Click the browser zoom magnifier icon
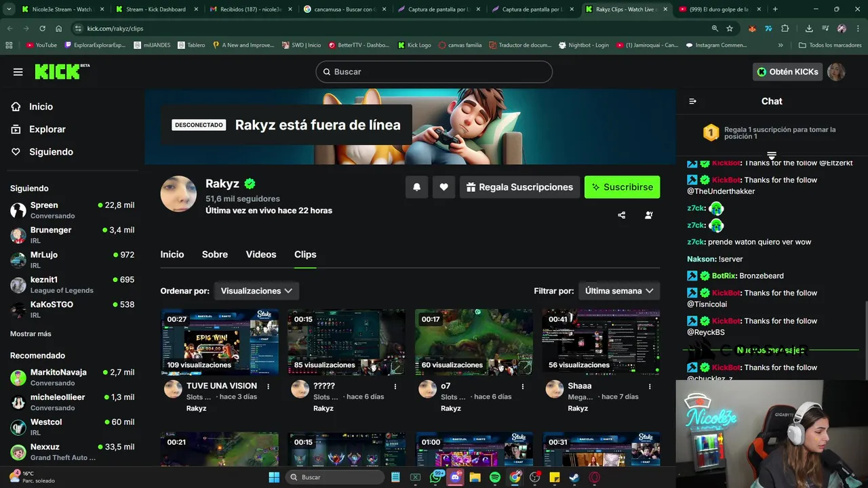 tap(715, 28)
